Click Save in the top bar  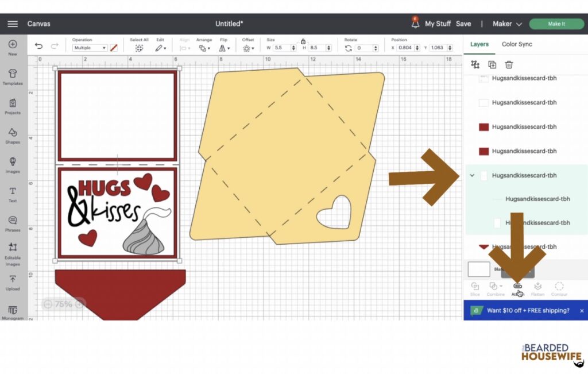click(463, 24)
